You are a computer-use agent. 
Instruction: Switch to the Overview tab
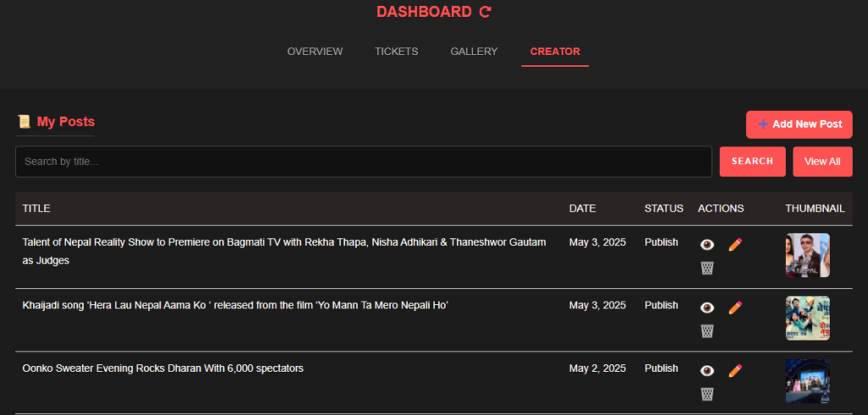pos(315,52)
